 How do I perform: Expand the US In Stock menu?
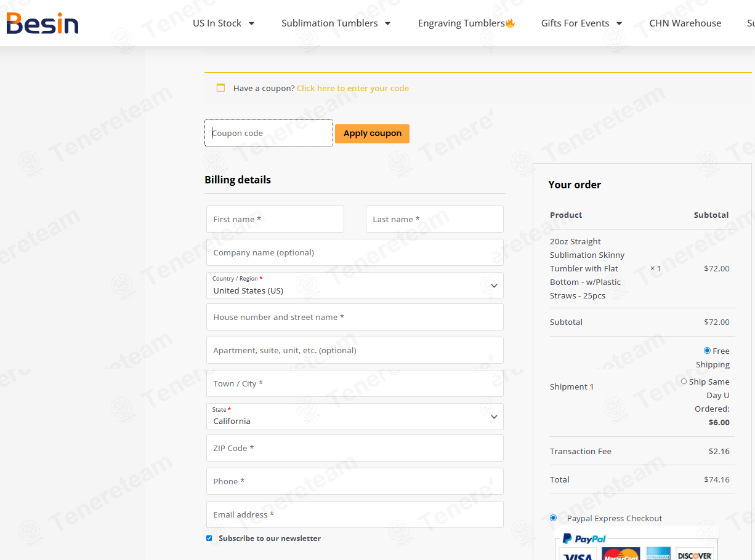pyautogui.click(x=224, y=23)
